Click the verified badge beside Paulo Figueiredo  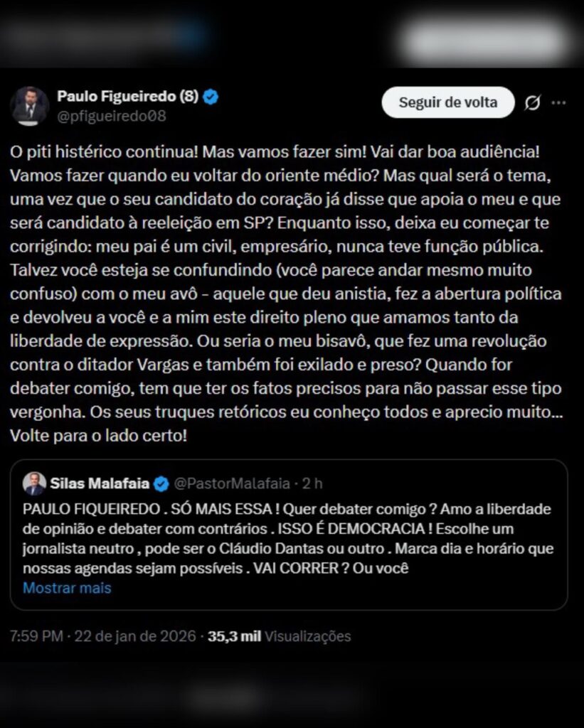[211, 97]
